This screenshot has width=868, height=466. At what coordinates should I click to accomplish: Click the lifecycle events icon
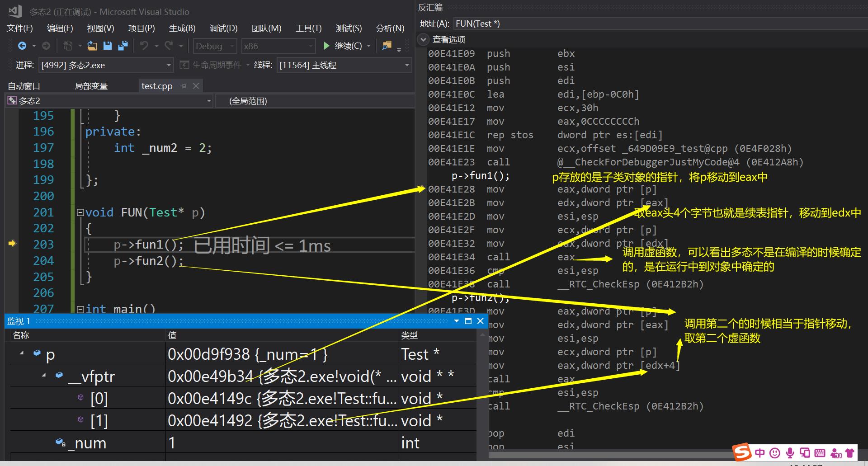[184, 65]
